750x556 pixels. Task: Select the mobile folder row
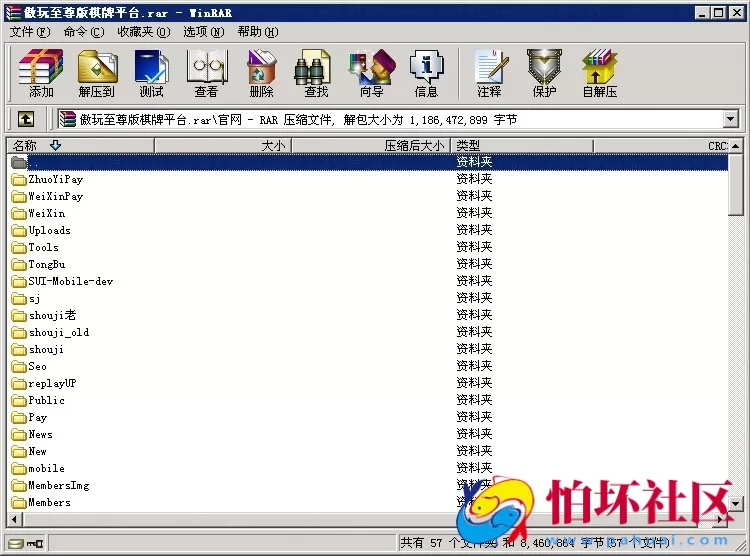coord(368,468)
